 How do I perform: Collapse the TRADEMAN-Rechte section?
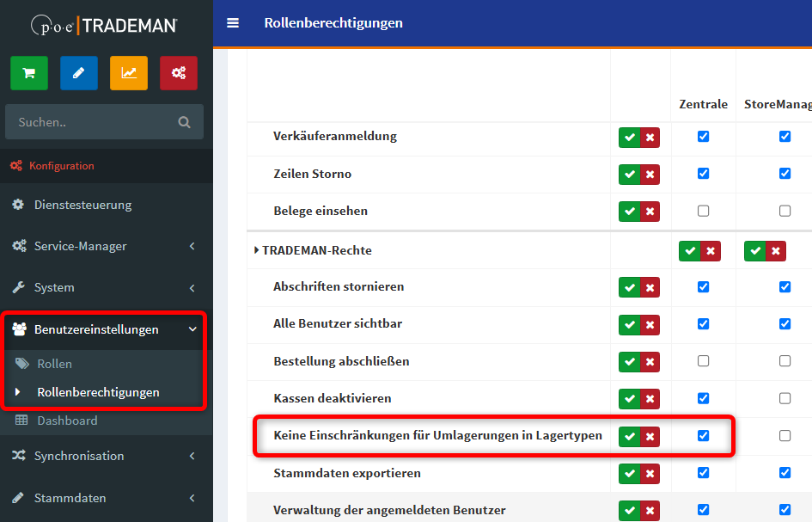click(257, 250)
